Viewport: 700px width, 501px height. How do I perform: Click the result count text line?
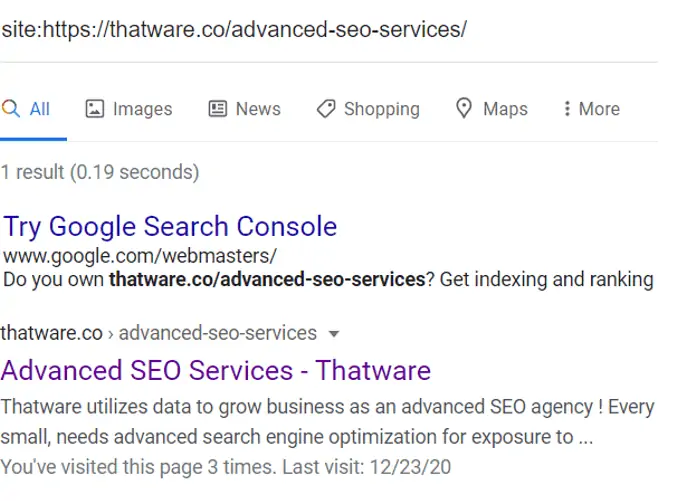pyautogui.click(x=100, y=172)
